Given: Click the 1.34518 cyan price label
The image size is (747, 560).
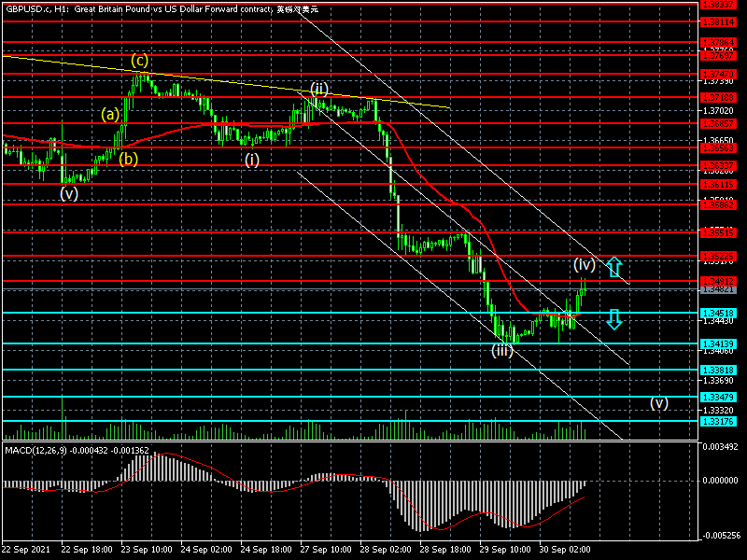Looking at the screenshot, I should [x=719, y=313].
